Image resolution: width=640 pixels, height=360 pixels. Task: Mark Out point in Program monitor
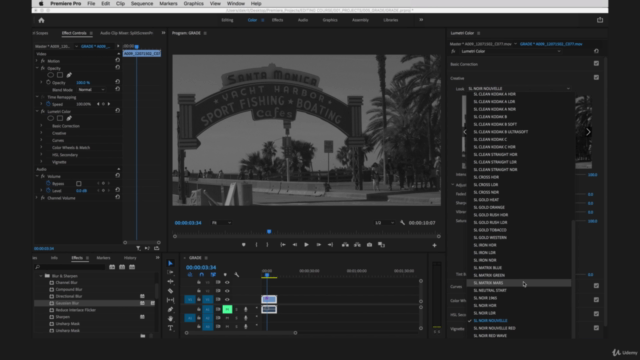click(x=267, y=245)
